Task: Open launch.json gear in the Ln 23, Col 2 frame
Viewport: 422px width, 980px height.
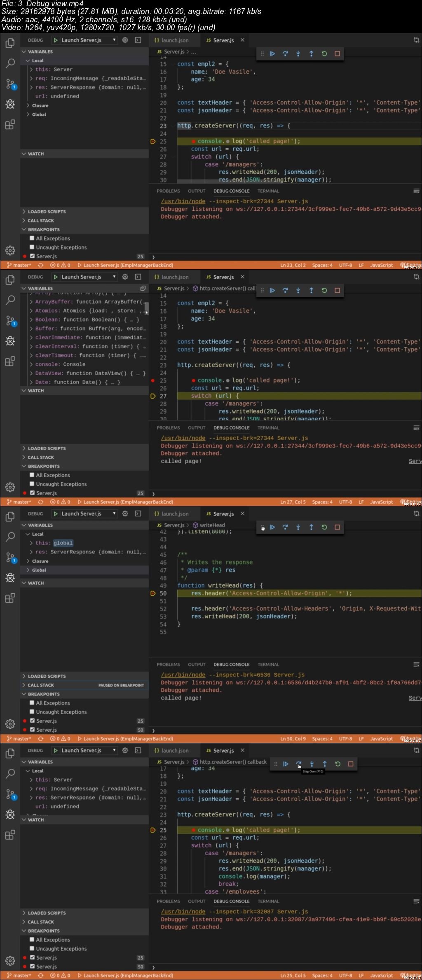Action: [x=125, y=40]
